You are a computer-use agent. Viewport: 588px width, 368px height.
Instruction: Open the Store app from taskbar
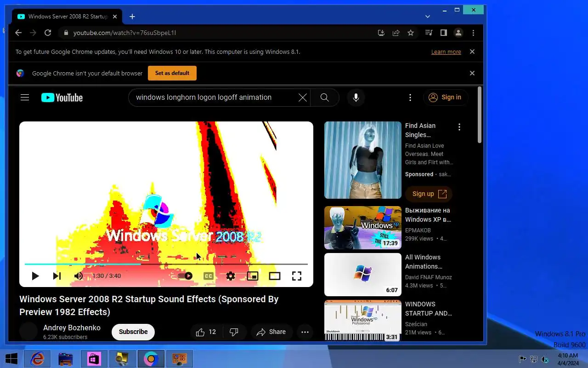click(94, 359)
